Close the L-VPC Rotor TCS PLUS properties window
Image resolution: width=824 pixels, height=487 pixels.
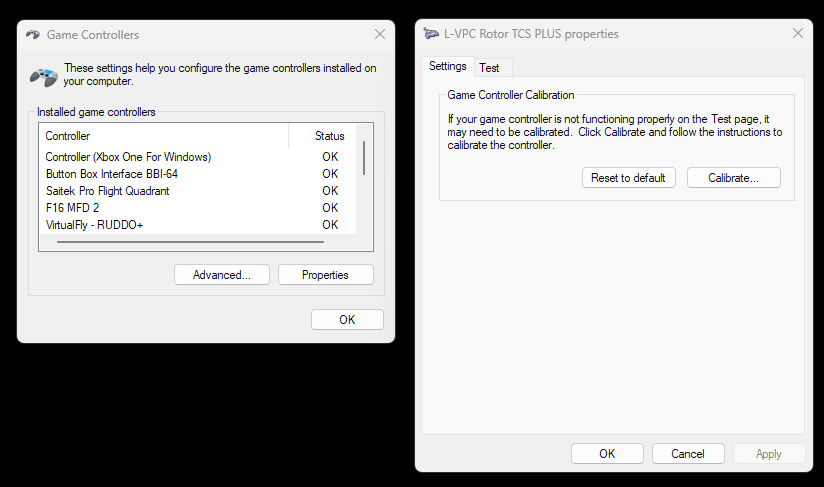797,34
